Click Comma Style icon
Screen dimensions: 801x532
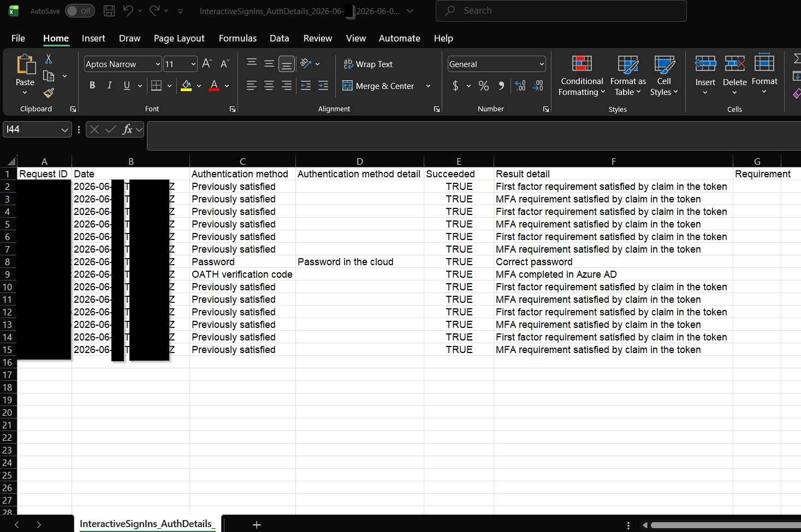[x=501, y=86]
